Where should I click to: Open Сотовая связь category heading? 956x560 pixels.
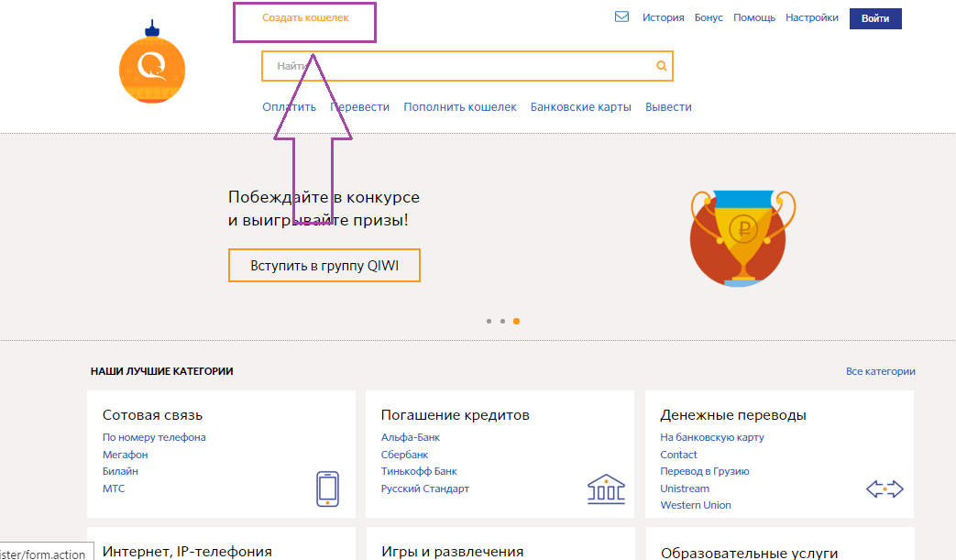pyautogui.click(x=152, y=415)
